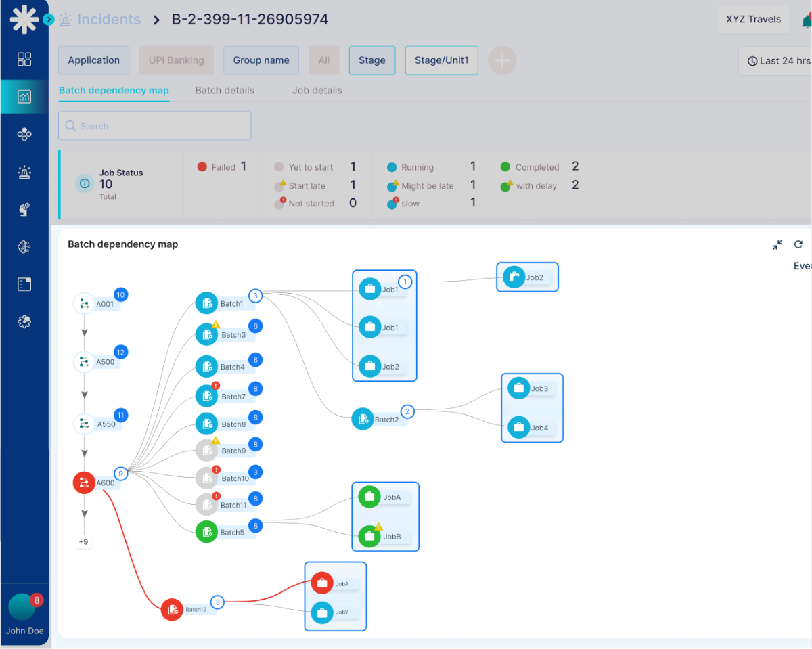Select the failed JobA red icon
812x649 pixels.
coord(322,583)
